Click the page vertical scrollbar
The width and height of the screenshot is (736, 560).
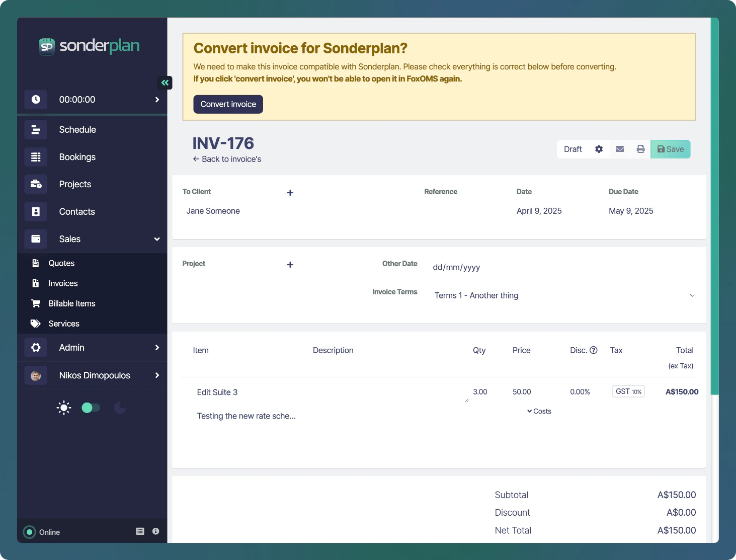pos(714,206)
